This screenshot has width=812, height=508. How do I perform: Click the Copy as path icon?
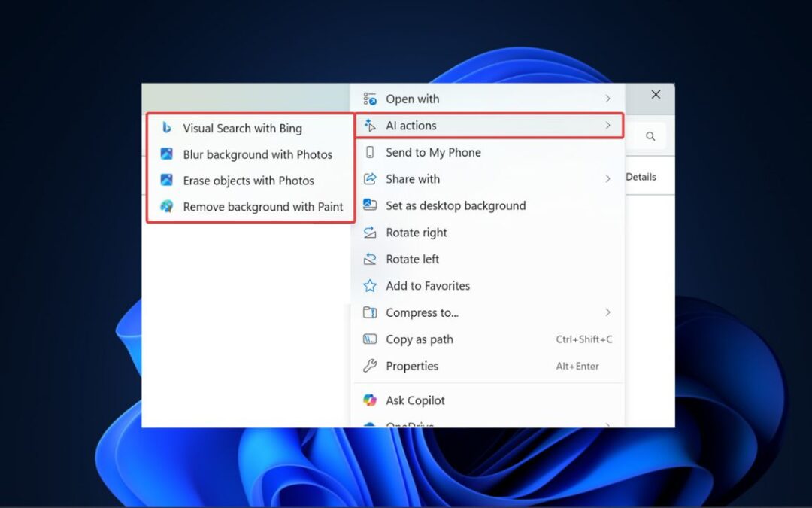coord(370,339)
